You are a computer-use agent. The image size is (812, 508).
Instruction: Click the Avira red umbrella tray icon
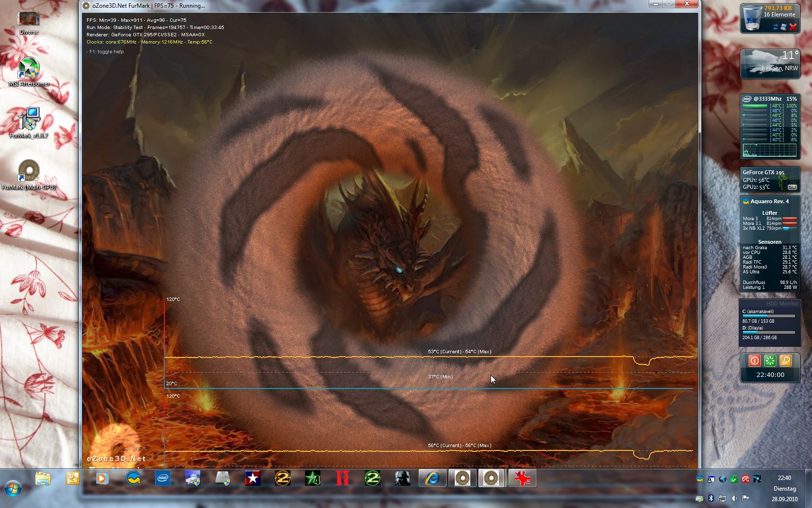click(746, 479)
